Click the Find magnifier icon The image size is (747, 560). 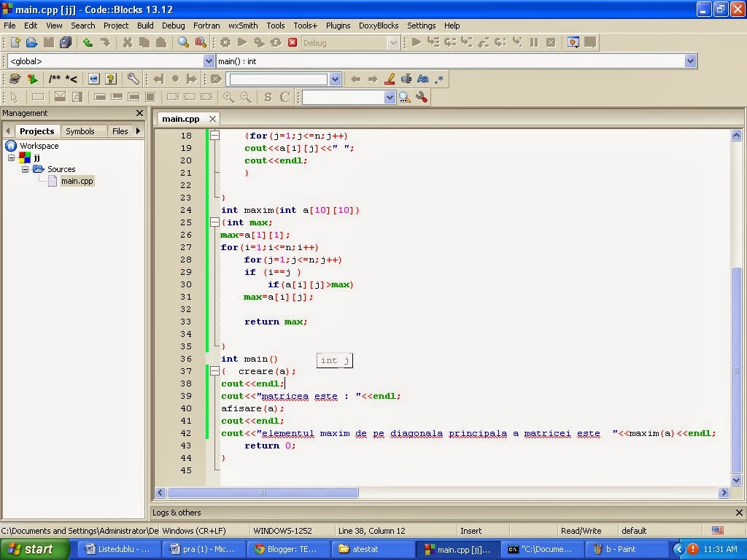183,43
